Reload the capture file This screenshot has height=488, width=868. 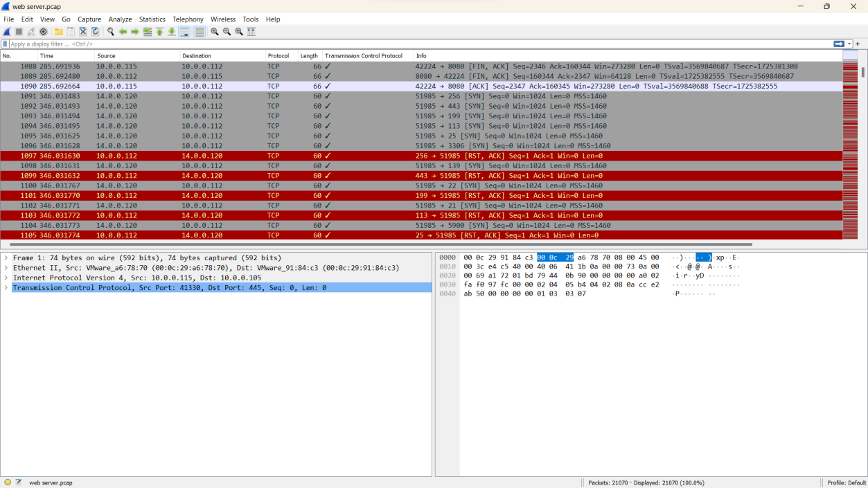click(95, 32)
